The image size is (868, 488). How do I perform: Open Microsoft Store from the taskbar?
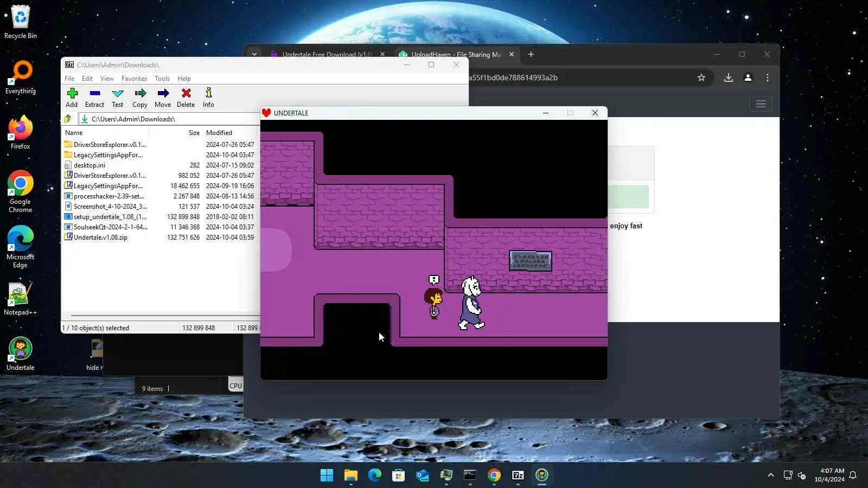point(399,476)
